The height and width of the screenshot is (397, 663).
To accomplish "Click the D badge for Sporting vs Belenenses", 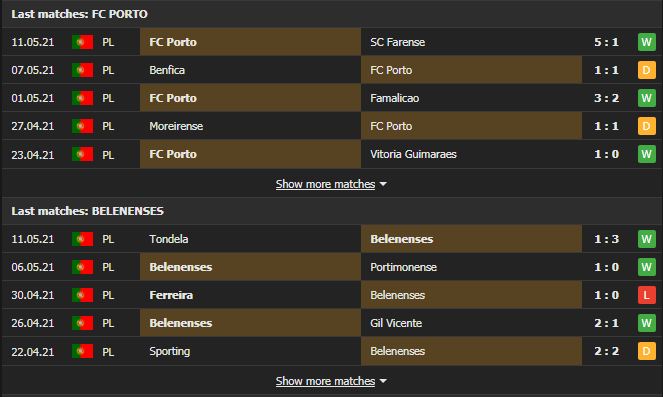I will 647,351.
